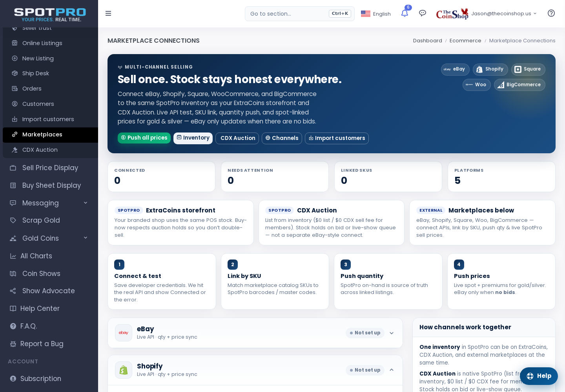Open Marketplaces in the sidebar
Screen dimensions: 565x392
pos(50,135)
